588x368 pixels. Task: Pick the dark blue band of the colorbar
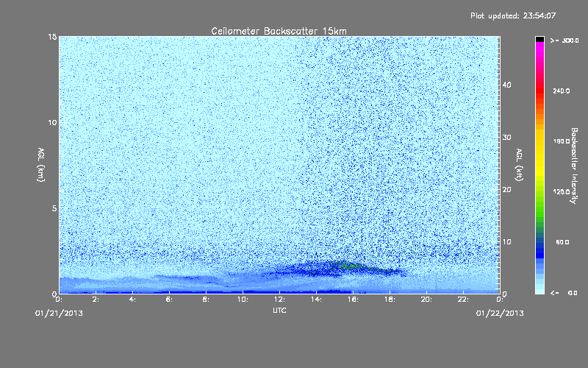coord(539,250)
